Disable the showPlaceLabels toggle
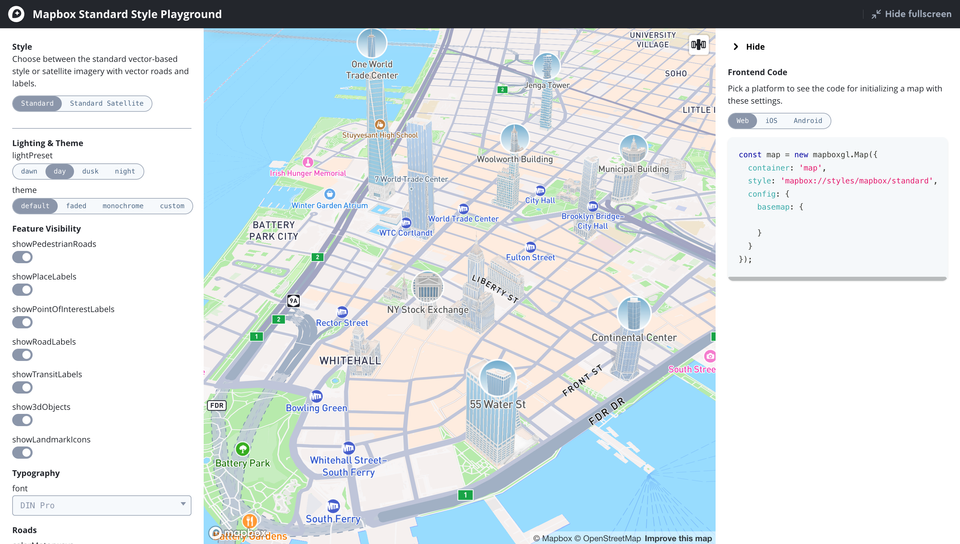 click(23, 290)
